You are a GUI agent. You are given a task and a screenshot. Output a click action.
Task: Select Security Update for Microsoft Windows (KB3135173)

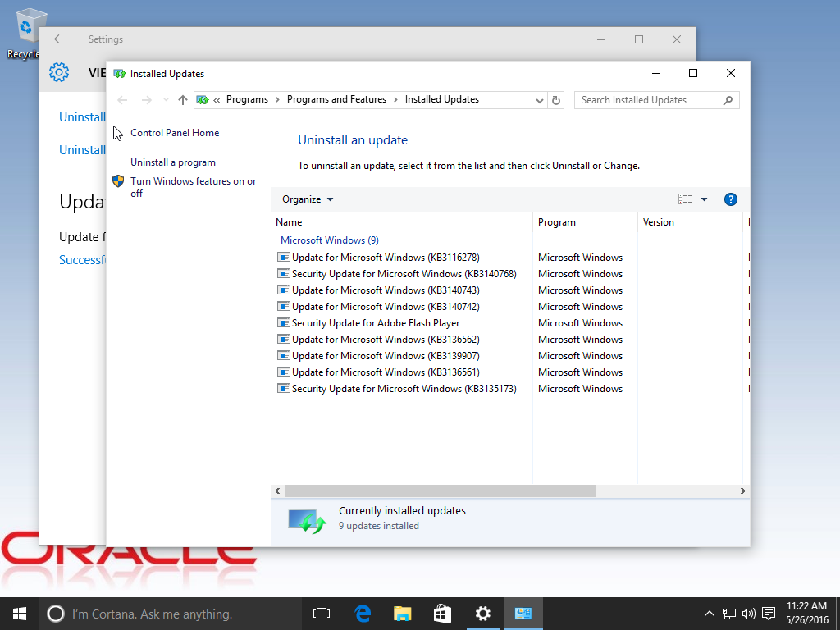(x=404, y=389)
